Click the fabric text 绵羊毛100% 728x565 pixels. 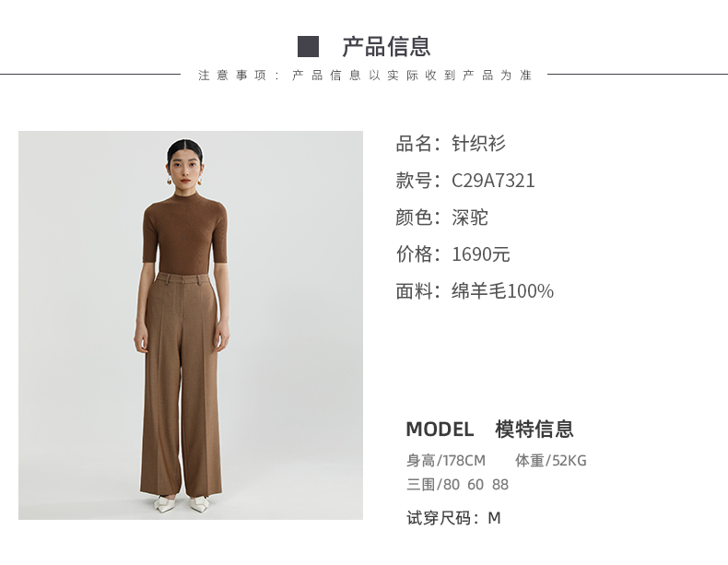(x=502, y=291)
